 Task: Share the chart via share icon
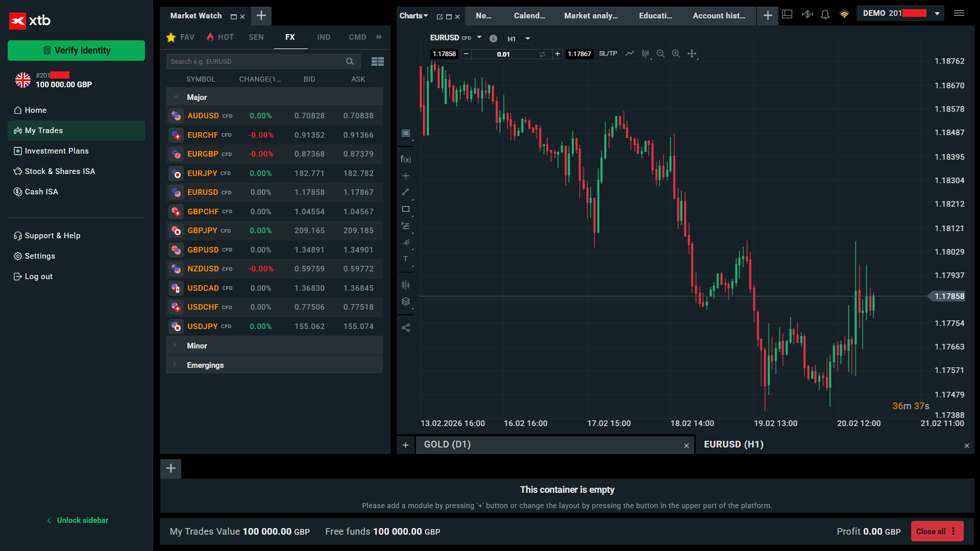[x=406, y=328]
